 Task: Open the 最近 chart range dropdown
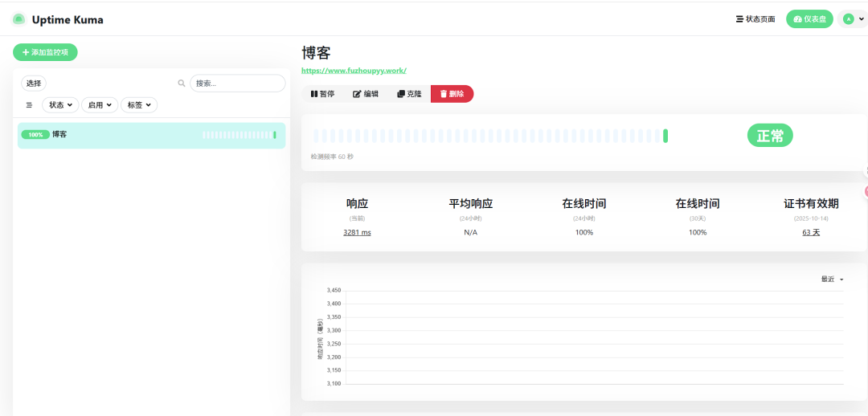tap(832, 279)
